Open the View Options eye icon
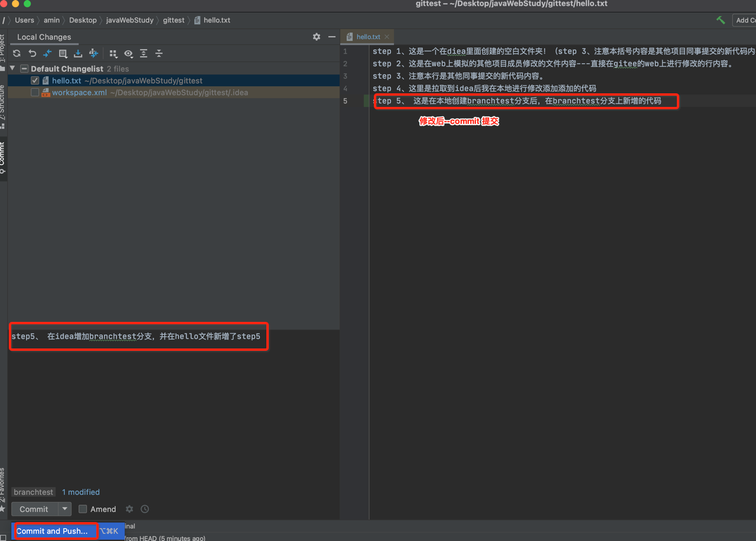756x541 pixels. click(x=128, y=53)
